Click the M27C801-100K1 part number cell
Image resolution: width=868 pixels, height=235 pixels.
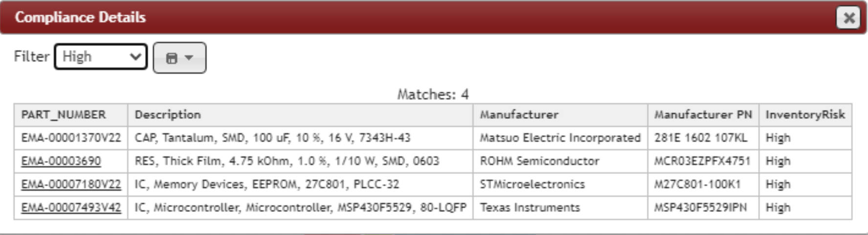697,185
